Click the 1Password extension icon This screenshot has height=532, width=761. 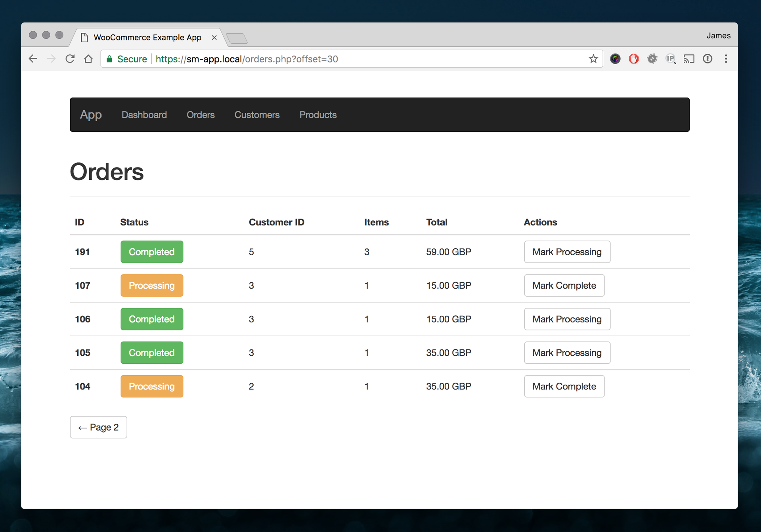click(x=708, y=59)
